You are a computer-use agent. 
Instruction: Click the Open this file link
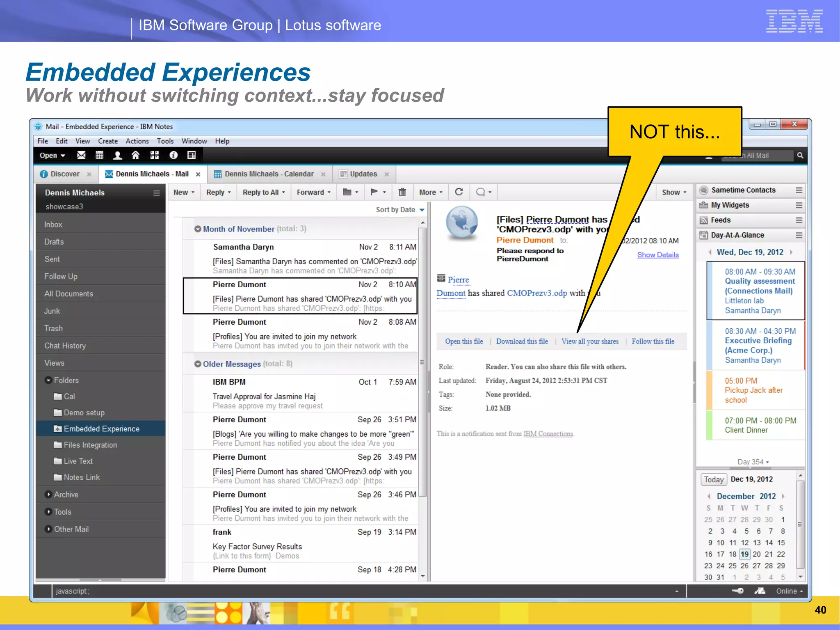(x=464, y=341)
